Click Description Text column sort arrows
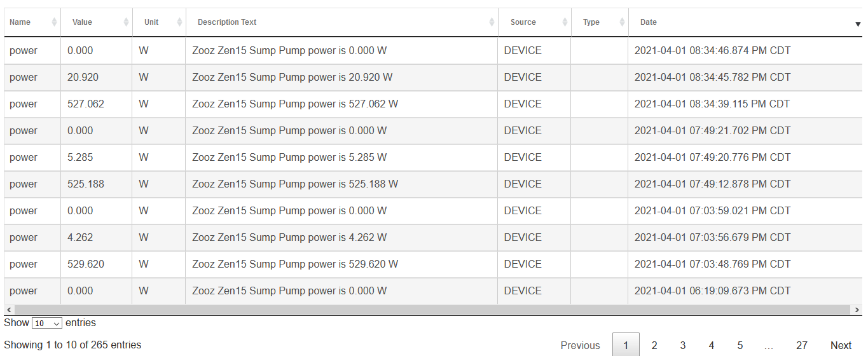The width and height of the screenshot is (868, 356). click(x=492, y=22)
